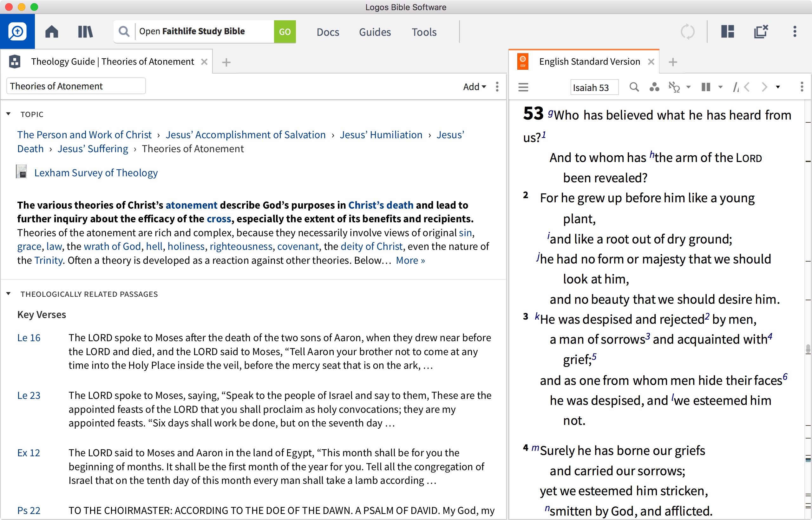The height and width of the screenshot is (520, 812).
Task: Click More » to expand summary
Action: (x=410, y=260)
